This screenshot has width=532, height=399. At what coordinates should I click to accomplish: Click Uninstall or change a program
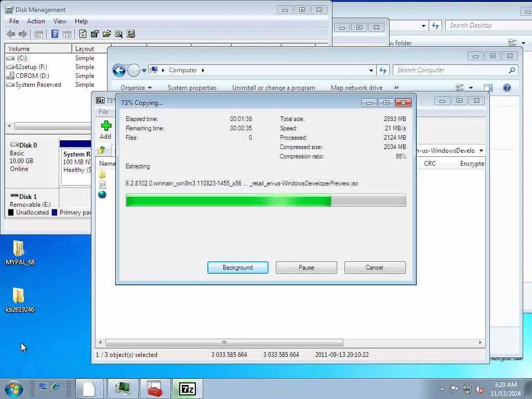(273, 88)
